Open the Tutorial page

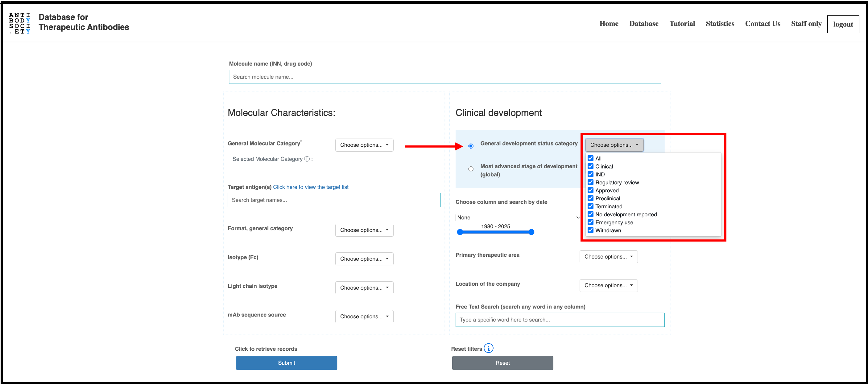click(x=682, y=23)
